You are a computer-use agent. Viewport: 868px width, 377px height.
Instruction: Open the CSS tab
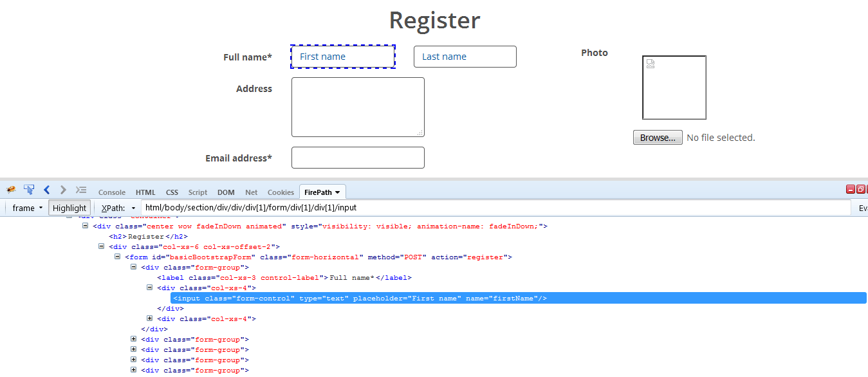(x=172, y=192)
